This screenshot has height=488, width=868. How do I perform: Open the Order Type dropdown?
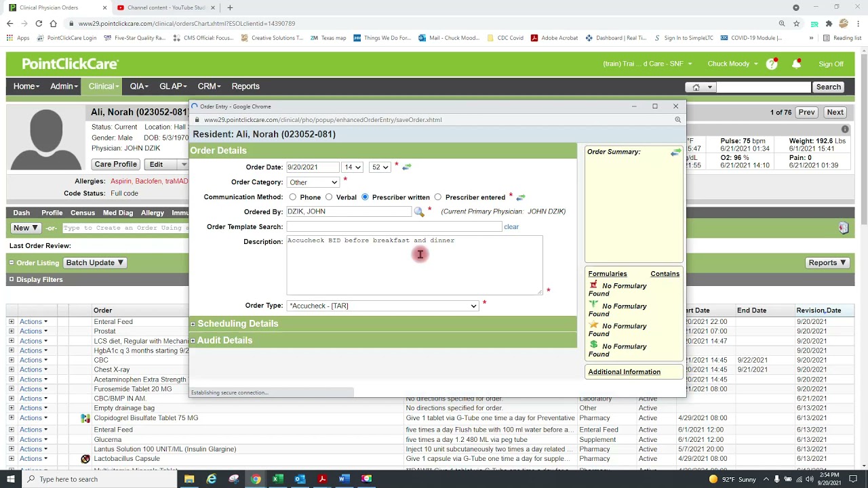[x=382, y=306]
